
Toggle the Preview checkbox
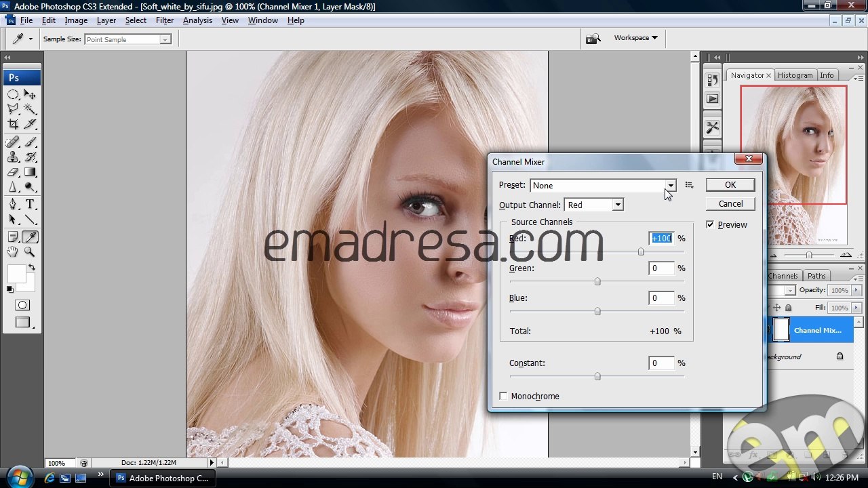(x=710, y=224)
